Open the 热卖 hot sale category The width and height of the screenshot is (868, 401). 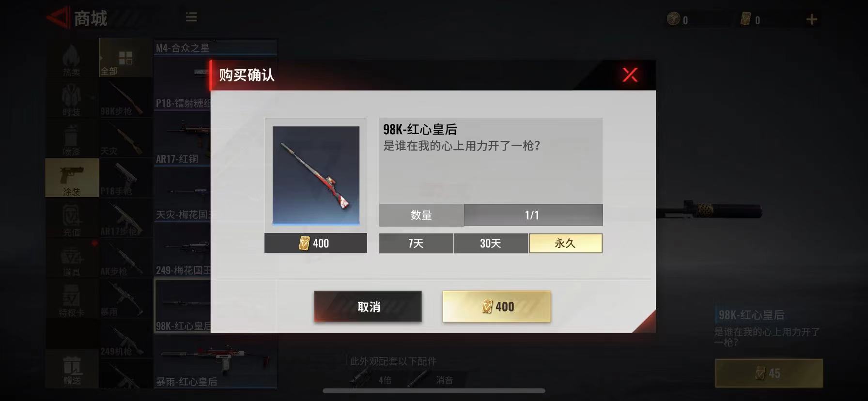pyautogui.click(x=72, y=59)
